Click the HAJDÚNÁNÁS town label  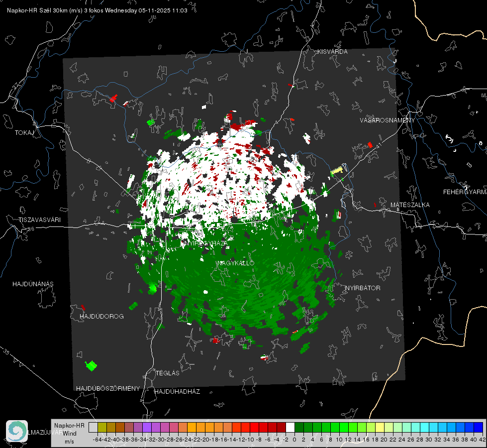pyautogui.click(x=33, y=284)
